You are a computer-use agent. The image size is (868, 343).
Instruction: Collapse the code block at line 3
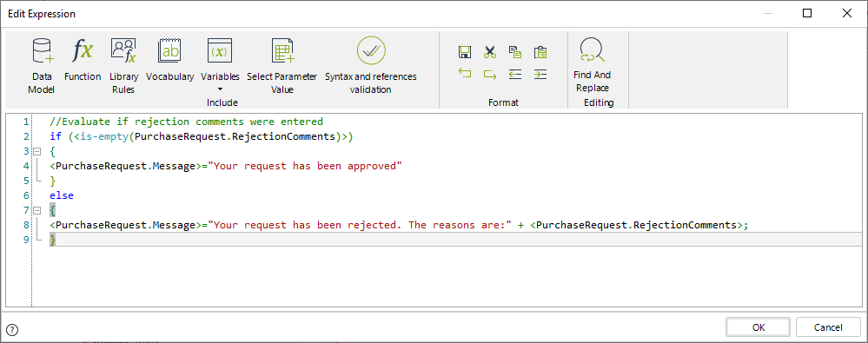(x=36, y=151)
